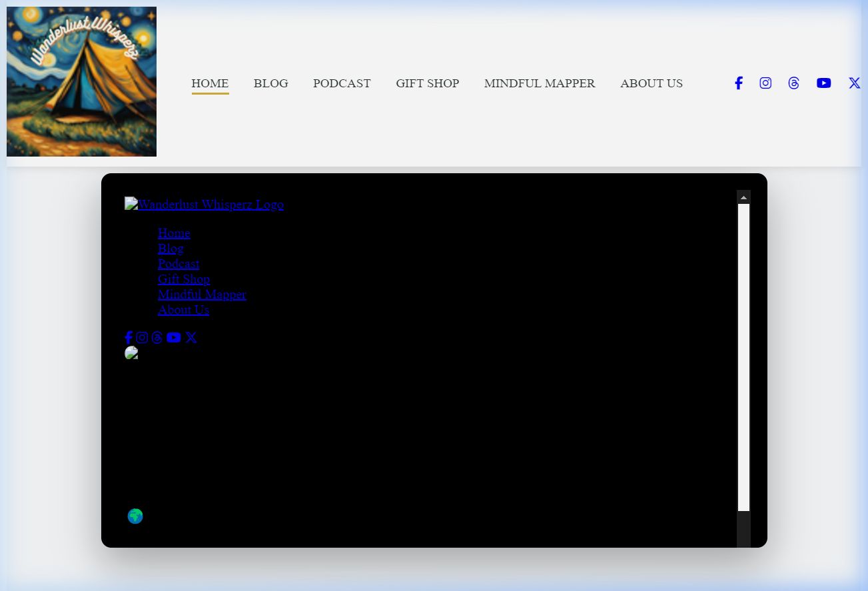Viewport: 868px width, 591px height.
Task: Open GIFT SHOP in the top navigation
Action: pyautogui.click(x=427, y=83)
